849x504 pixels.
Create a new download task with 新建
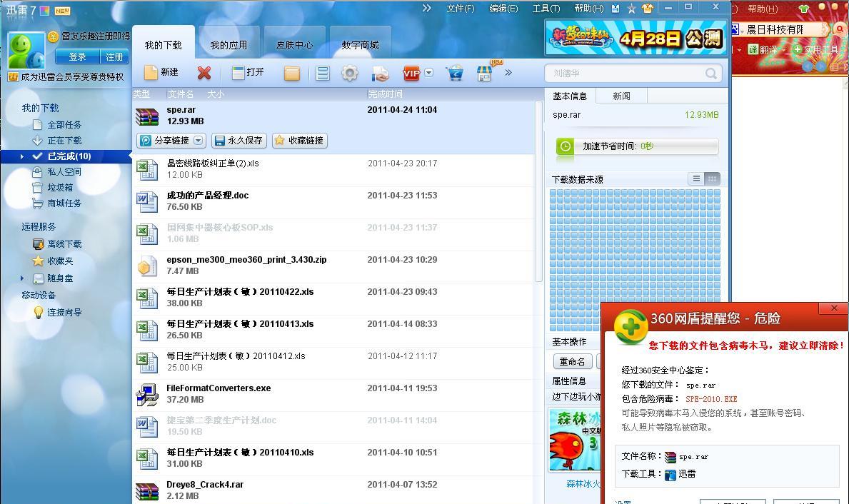pyautogui.click(x=161, y=72)
